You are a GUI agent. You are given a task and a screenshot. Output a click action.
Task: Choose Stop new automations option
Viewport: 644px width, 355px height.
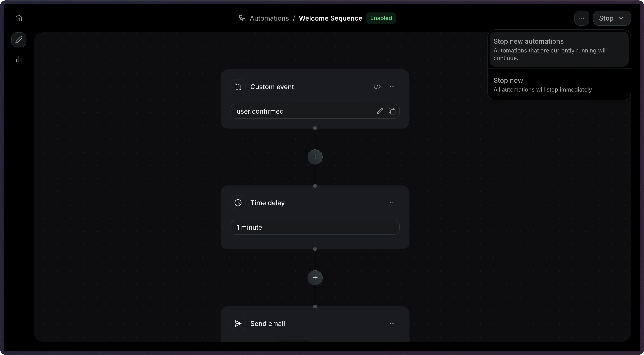pyautogui.click(x=559, y=49)
